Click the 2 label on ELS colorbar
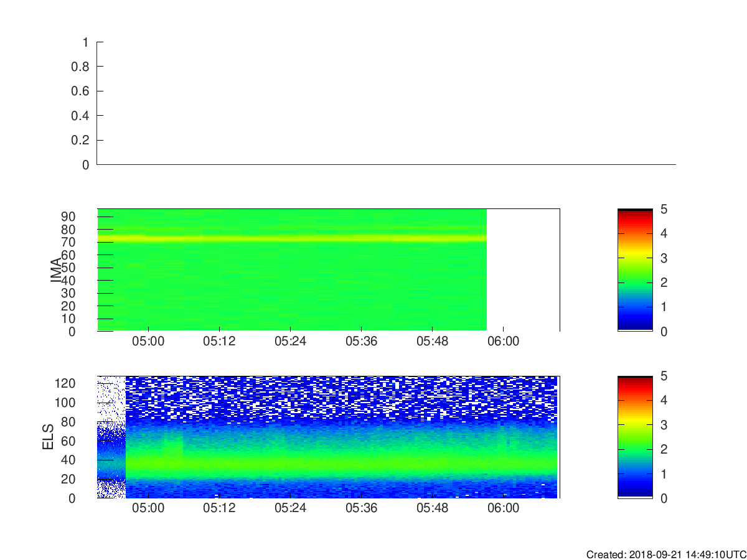Image resolution: width=747 pixels, height=560 pixels. click(664, 449)
